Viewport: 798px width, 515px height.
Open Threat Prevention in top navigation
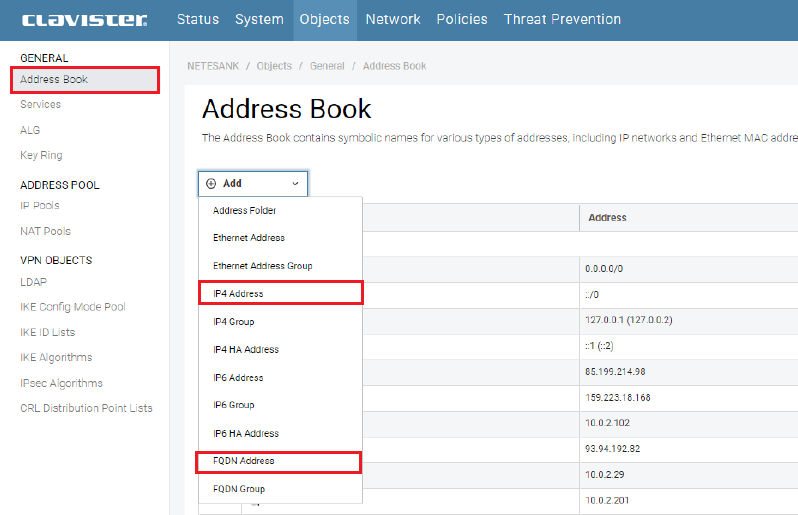562,20
